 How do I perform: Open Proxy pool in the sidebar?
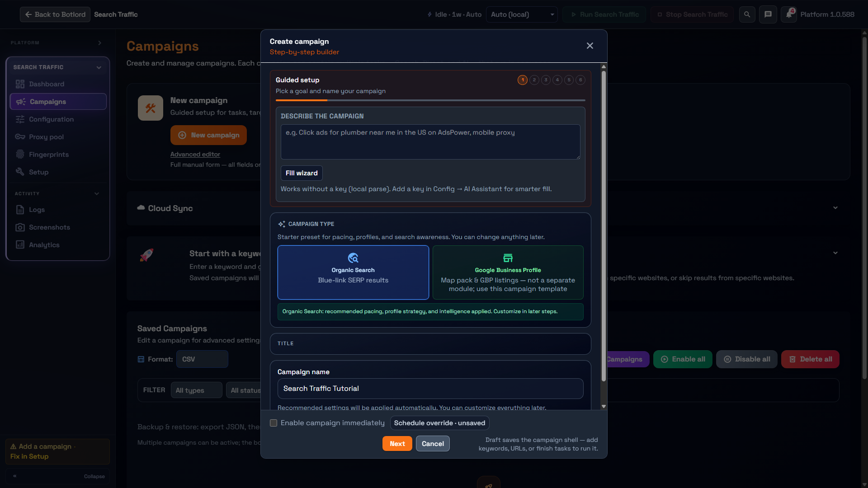(x=58, y=137)
